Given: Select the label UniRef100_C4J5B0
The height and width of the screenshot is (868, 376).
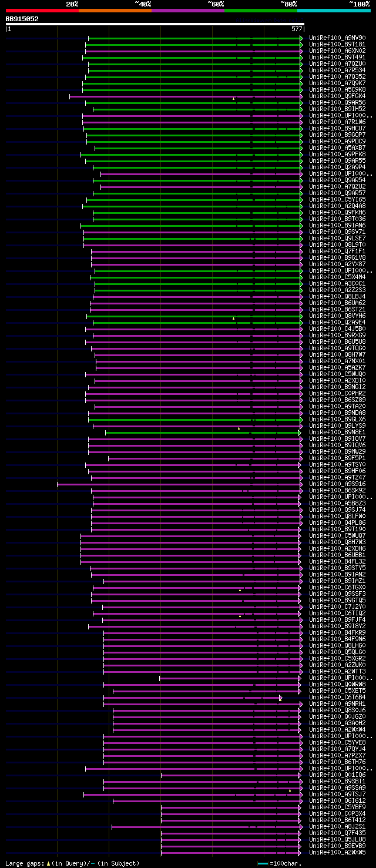Looking at the screenshot, I should pyautogui.click(x=337, y=329).
